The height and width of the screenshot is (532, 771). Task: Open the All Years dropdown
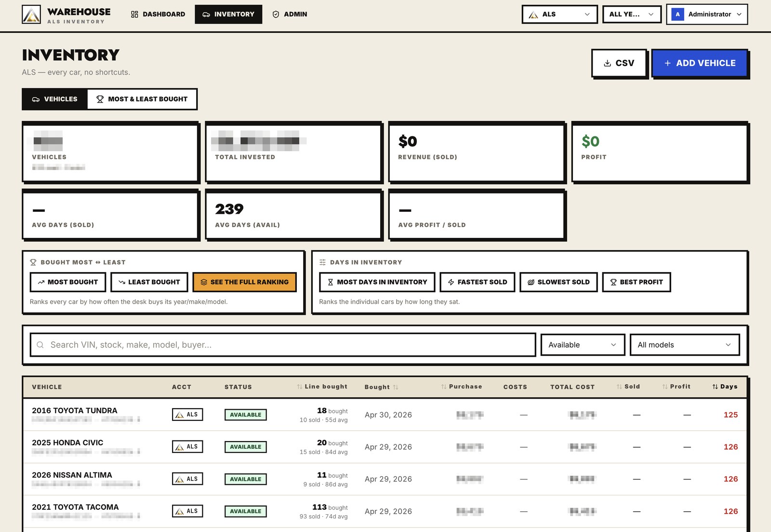pyautogui.click(x=632, y=14)
